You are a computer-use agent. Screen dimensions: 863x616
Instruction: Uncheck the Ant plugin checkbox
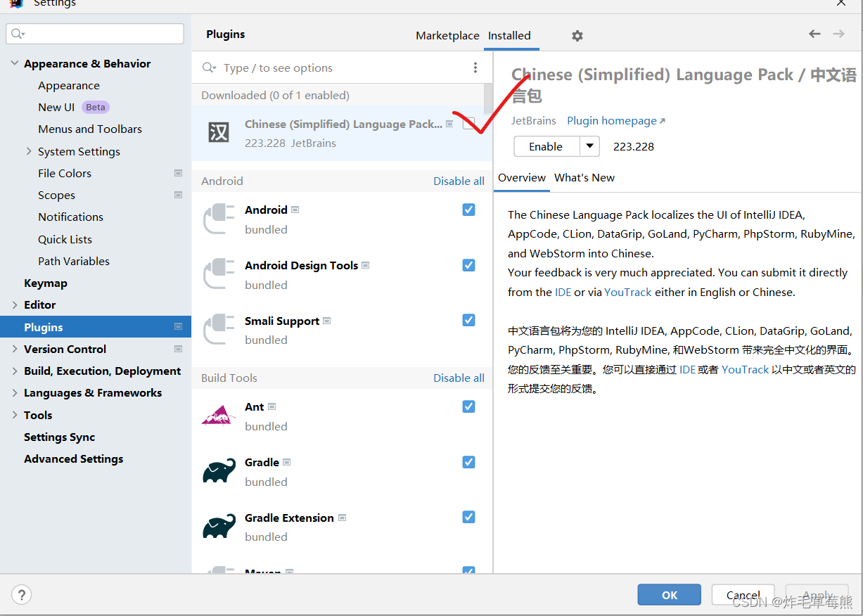pos(469,406)
